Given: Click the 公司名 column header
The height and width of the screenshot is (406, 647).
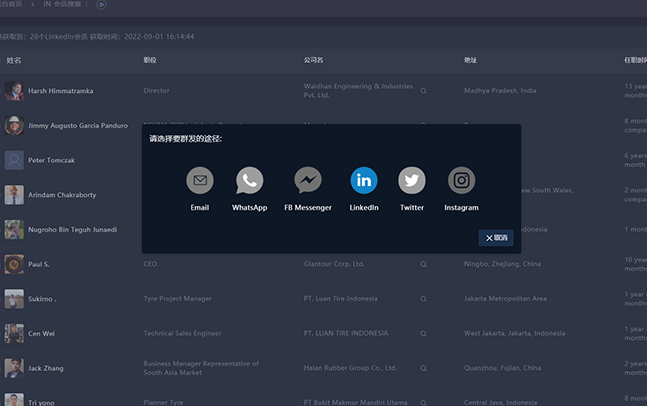Looking at the screenshot, I should [x=314, y=60].
